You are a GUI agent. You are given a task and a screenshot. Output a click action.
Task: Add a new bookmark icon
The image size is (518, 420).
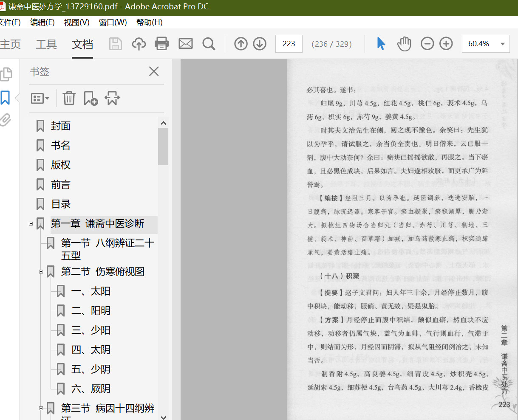point(91,98)
